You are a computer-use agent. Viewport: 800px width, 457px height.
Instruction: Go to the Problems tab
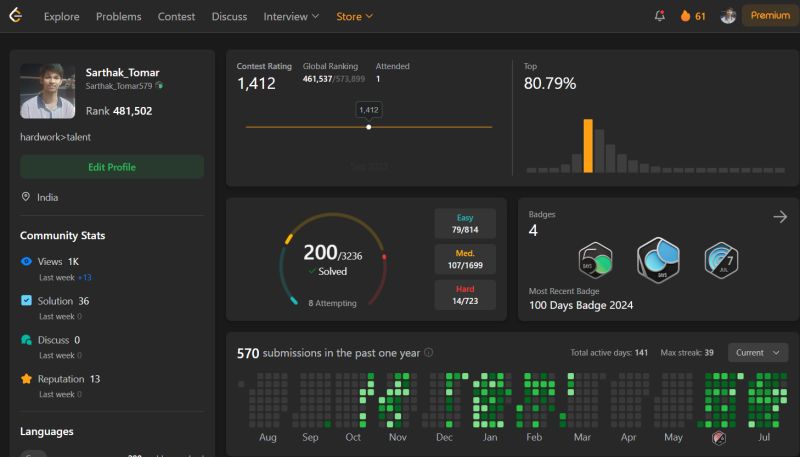118,16
